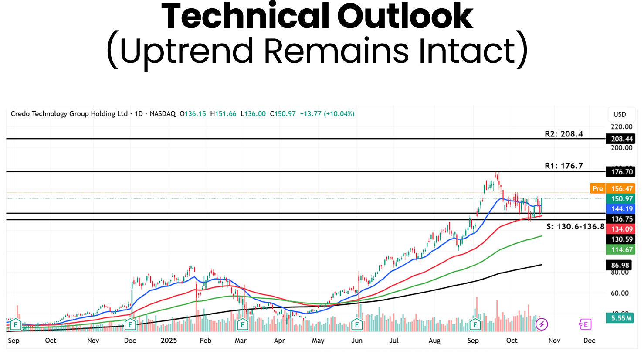Open the December earnings marker icon
This screenshot has width=644, height=358.
pyautogui.click(x=130, y=324)
